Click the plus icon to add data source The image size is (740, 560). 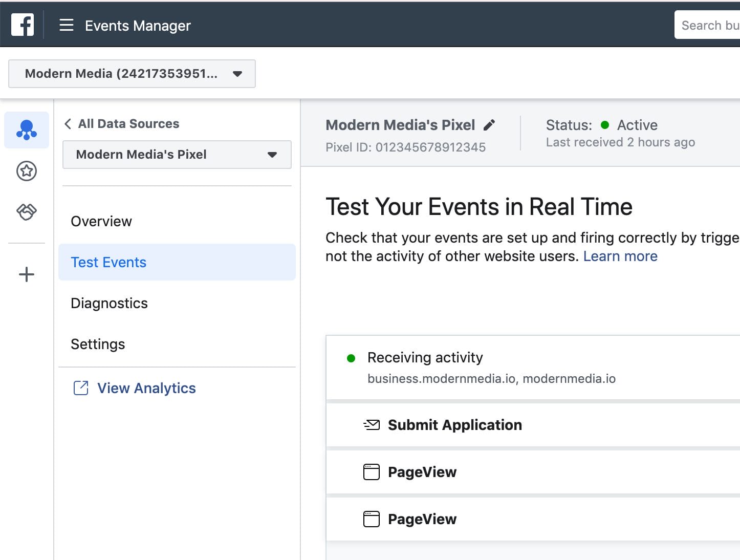click(x=27, y=274)
